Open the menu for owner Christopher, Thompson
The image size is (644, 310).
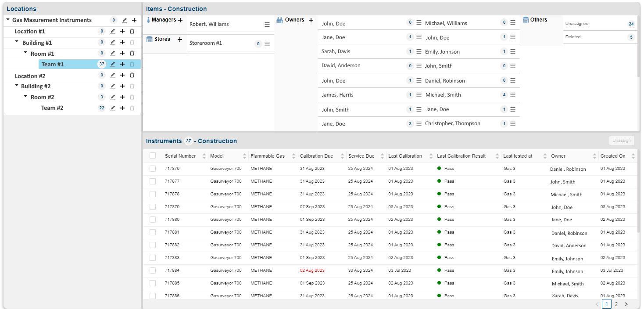513,124
